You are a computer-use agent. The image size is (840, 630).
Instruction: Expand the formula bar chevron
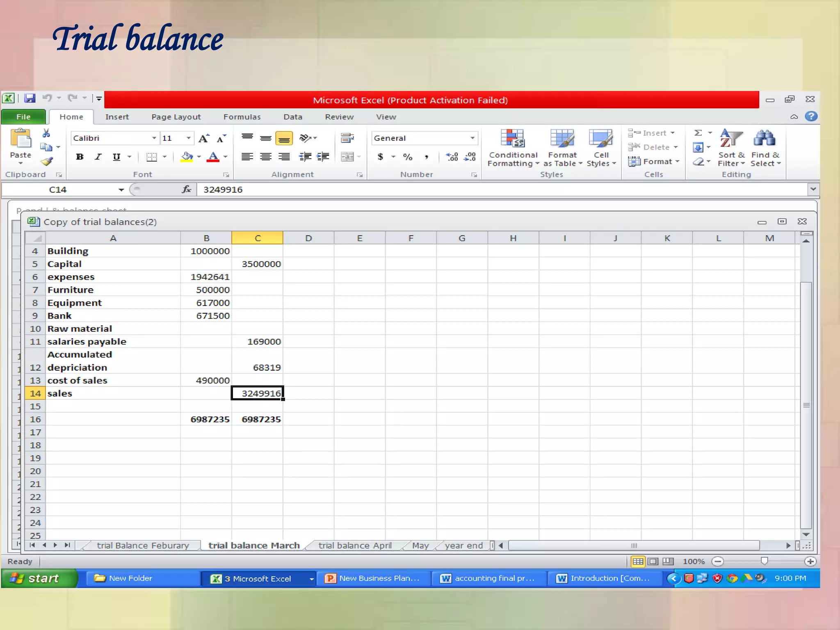[x=813, y=189]
